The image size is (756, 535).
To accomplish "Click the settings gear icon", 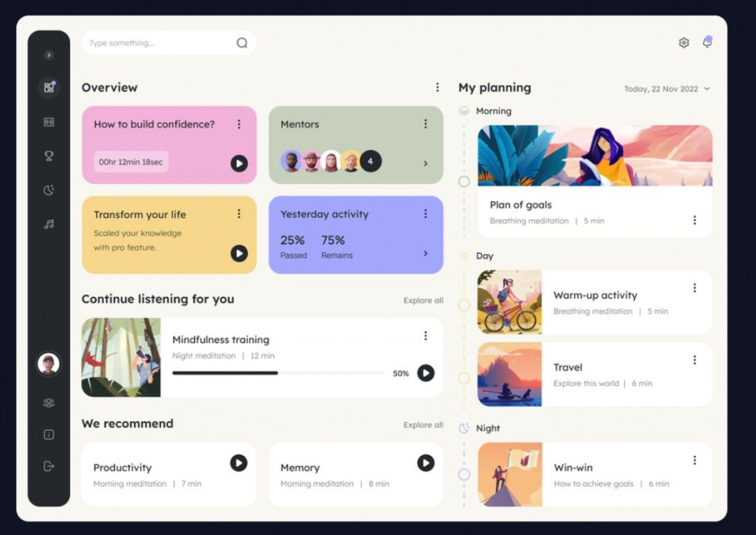I will click(684, 43).
